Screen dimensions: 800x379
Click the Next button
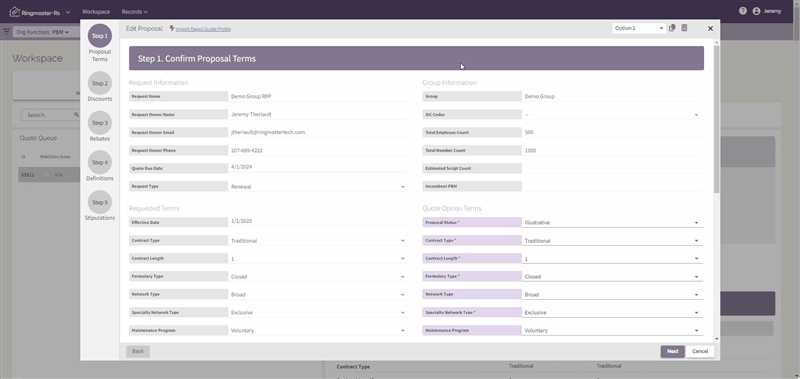click(x=672, y=351)
